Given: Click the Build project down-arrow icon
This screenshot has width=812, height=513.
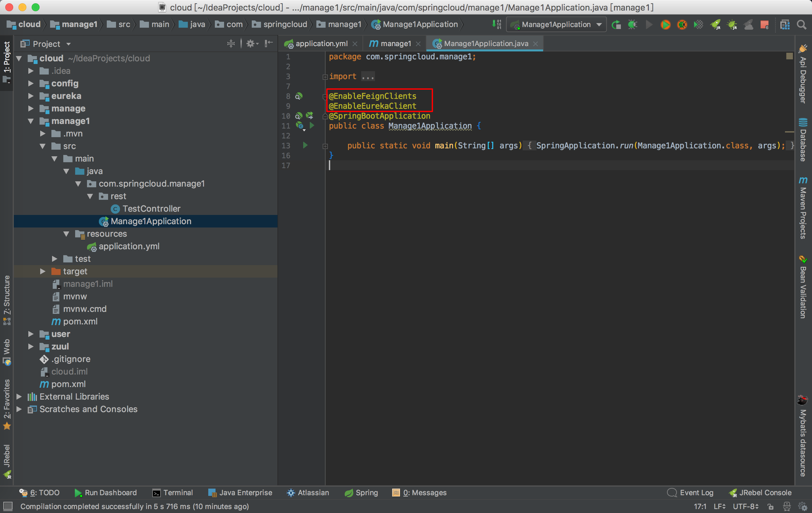Looking at the screenshot, I should coord(496,25).
